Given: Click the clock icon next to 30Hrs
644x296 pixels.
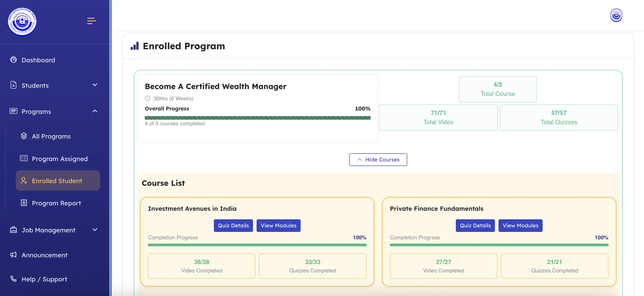Looking at the screenshot, I should [148, 99].
